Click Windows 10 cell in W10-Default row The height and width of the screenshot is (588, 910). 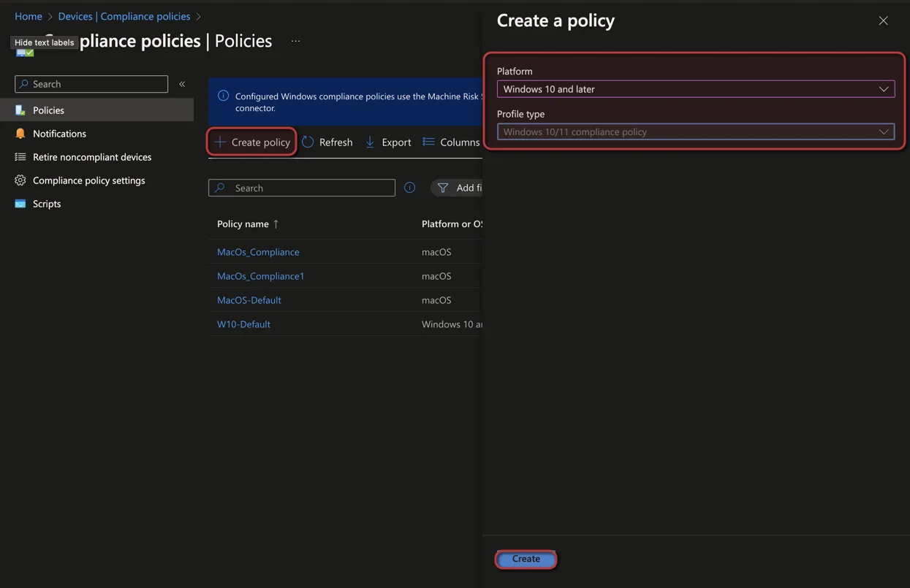452,324
